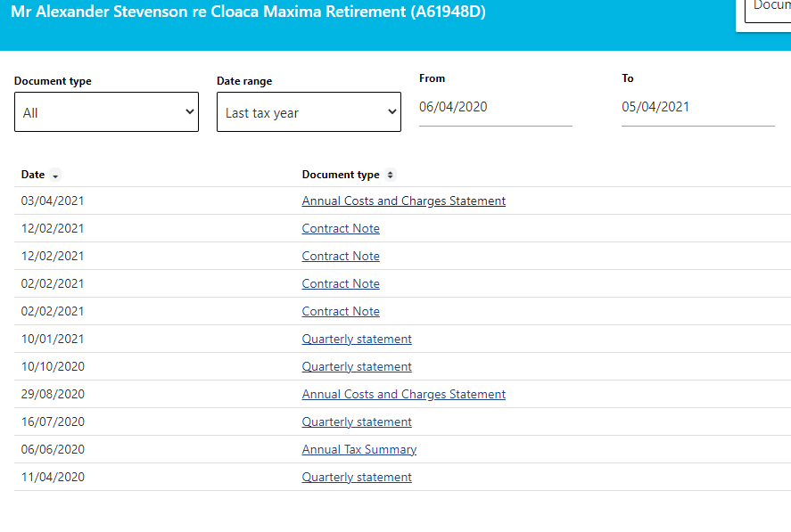Viewport: 791px width, 532px height.
Task: Sort by Date column arrow icon
Action: [x=55, y=175]
